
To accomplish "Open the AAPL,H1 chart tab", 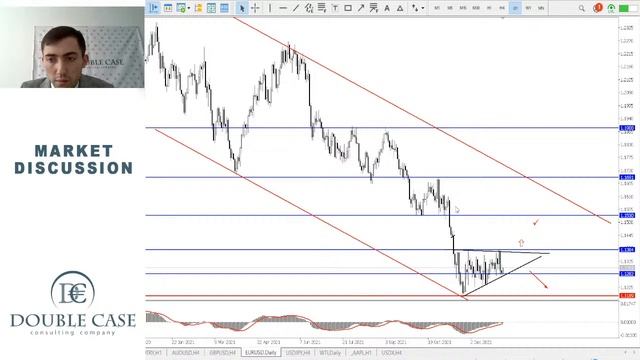I will (361, 353).
